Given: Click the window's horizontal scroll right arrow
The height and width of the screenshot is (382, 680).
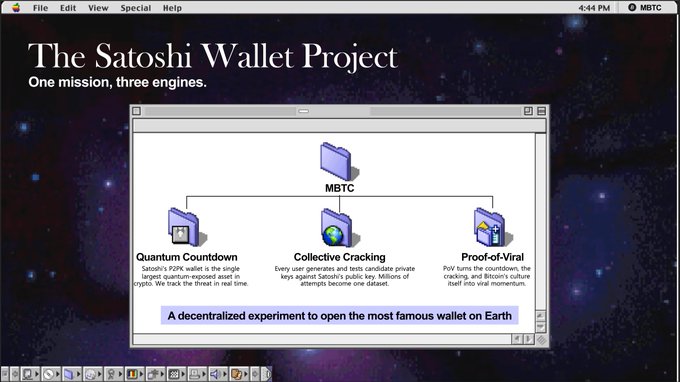Looking at the screenshot, I should click(x=528, y=339).
